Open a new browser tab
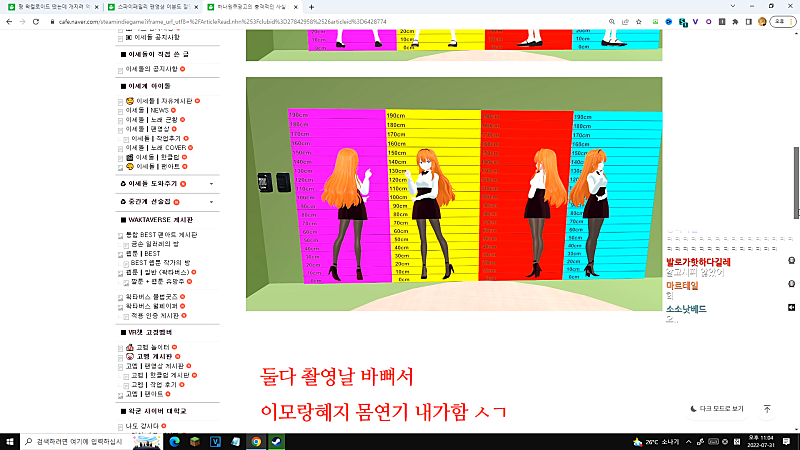 click(x=311, y=7)
